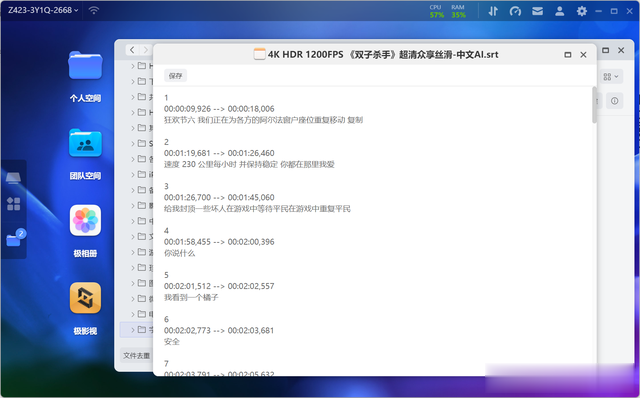
Task: Open the apps grid icon in left sidebar
Action: point(13,204)
